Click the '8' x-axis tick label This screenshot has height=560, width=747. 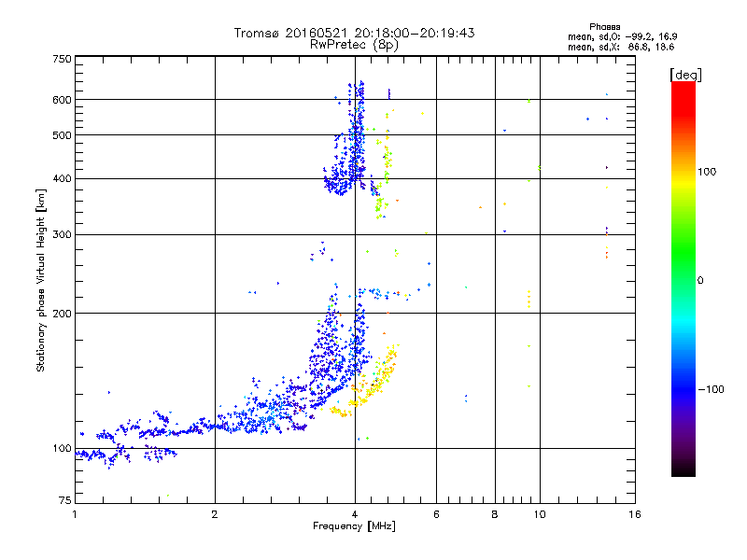pos(495,514)
